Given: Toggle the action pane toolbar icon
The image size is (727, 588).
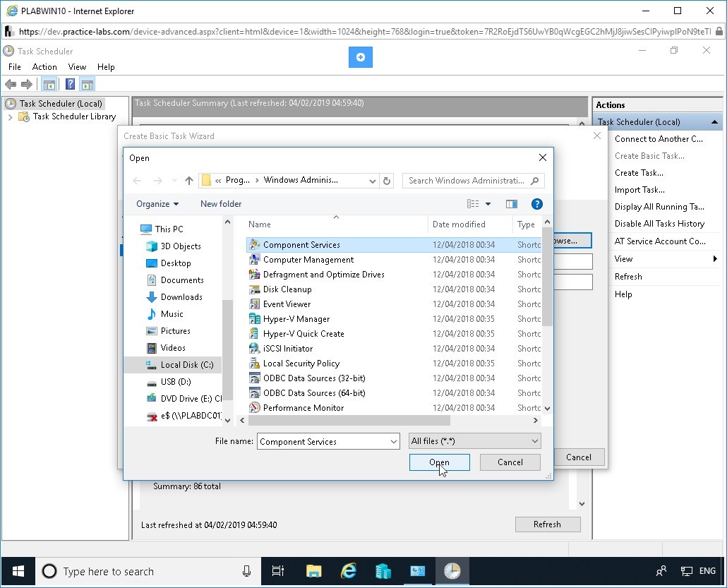Looking at the screenshot, I should coord(87,85).
